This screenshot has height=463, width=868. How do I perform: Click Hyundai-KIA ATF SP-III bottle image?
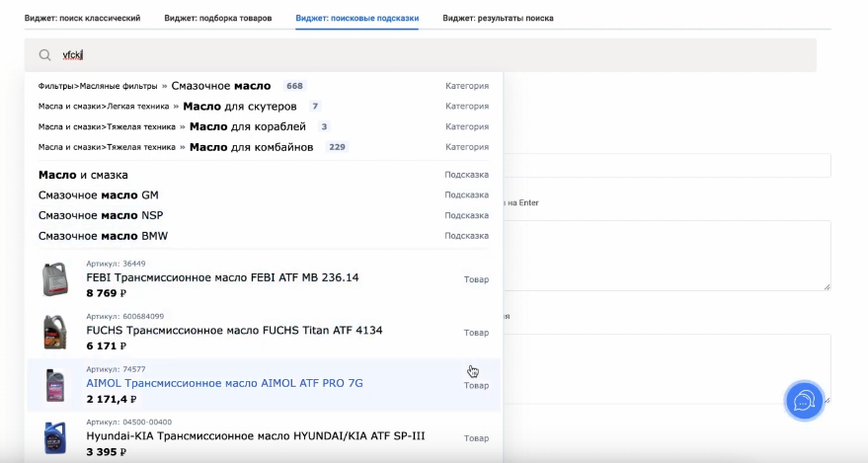[54, 436]
